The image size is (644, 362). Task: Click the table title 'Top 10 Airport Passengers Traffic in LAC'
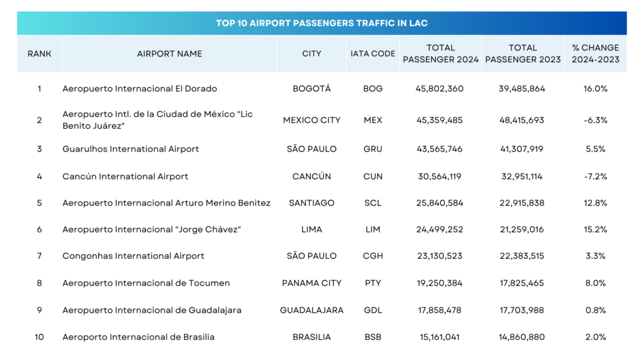(321, 23)
